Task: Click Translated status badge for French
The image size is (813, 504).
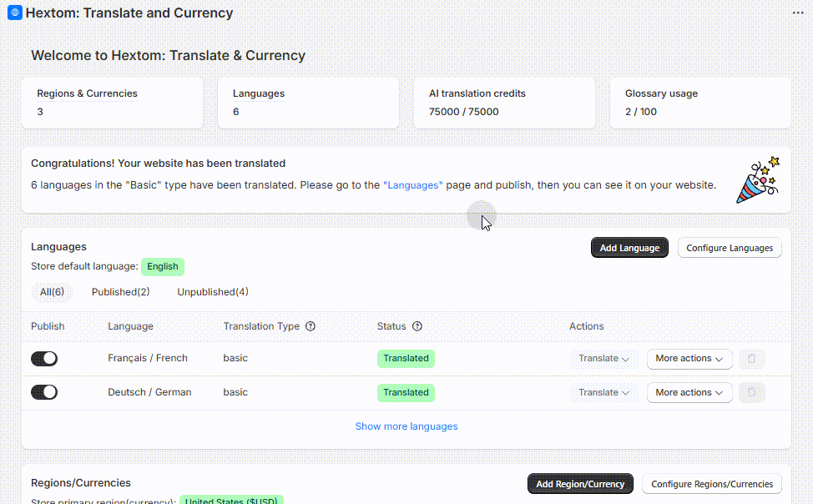Action: point(406,358)
